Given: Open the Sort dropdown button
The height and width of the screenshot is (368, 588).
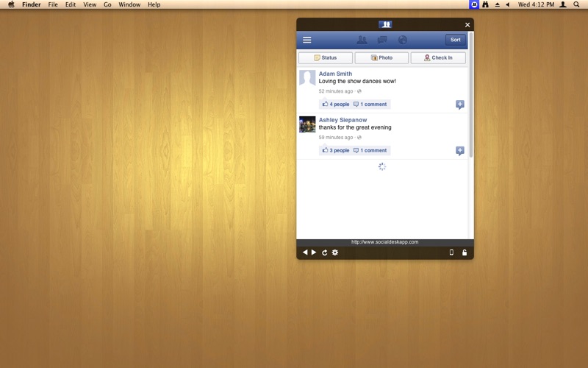Looking at the screenshot, I should click(455, 40).
